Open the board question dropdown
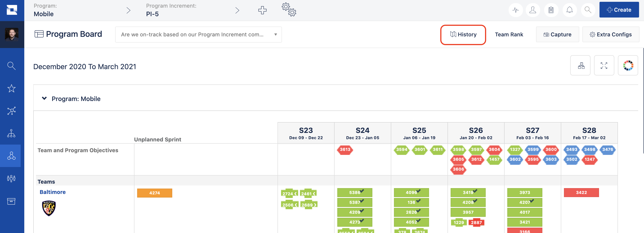Screen dimensions: 644x233 (x=199, y=34)
